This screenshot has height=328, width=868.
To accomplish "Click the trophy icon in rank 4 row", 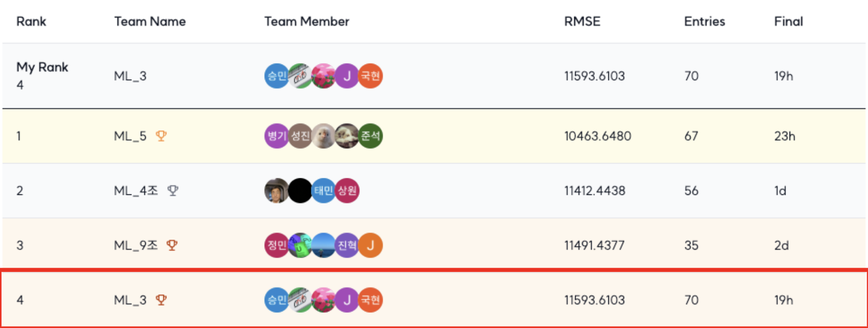I will [x=161, y=300].
